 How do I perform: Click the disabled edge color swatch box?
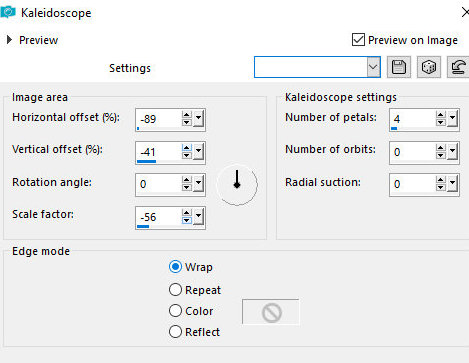(x=271, y=312)
